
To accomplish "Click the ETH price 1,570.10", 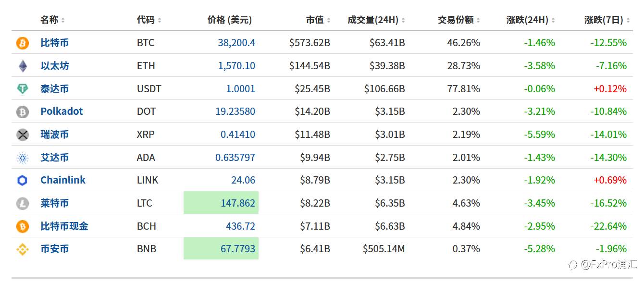I will (236, 66).
